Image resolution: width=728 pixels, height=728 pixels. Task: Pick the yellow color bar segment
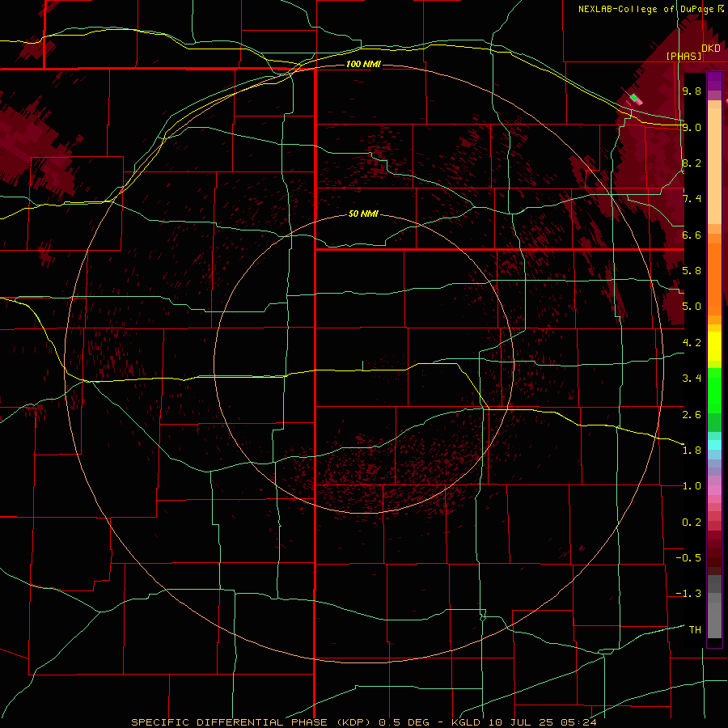714,346
